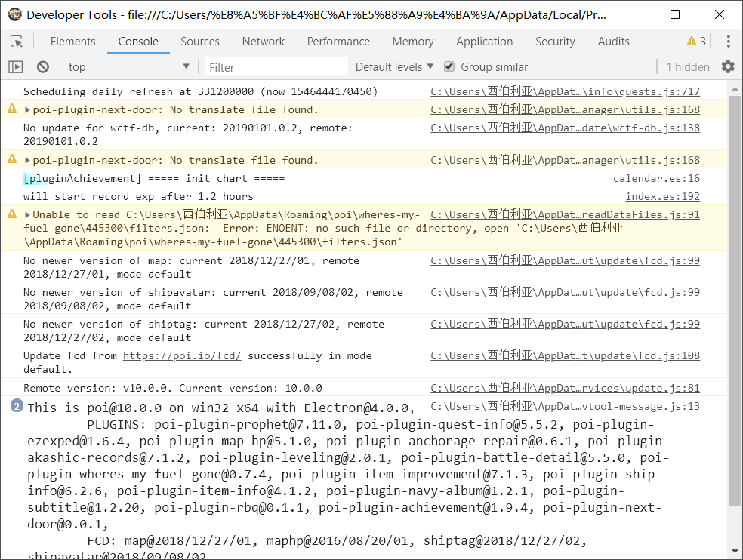Open the console settings gear
The image size is (743, 560).
[x=727, y=66]
